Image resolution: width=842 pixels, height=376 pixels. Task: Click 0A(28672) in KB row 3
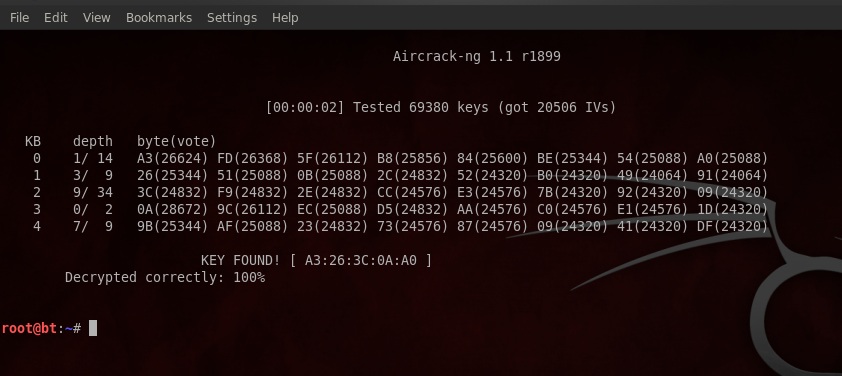[x=173, y=209]
